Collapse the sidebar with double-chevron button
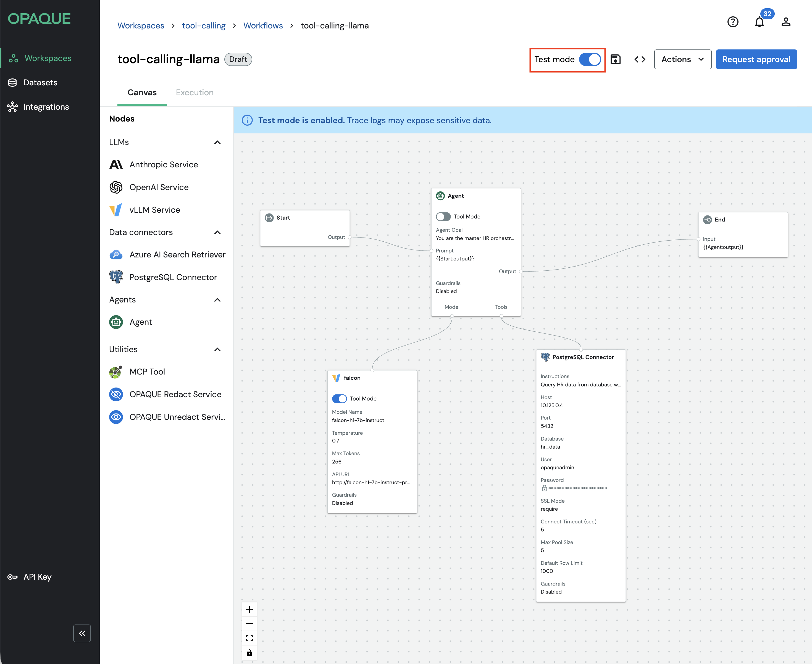The width and height of the screenshot is (812, 664). tap(82, 633)
